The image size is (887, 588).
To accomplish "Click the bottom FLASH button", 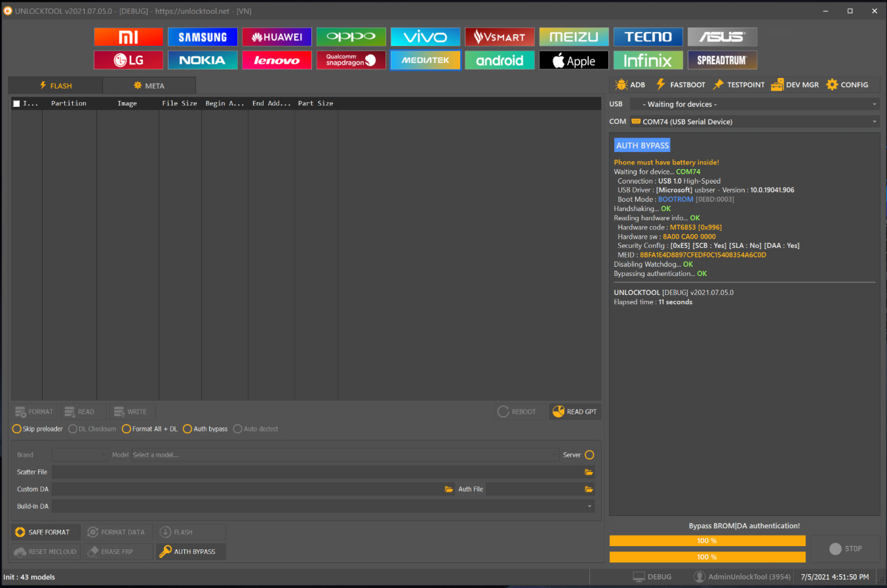I will 190,532.
